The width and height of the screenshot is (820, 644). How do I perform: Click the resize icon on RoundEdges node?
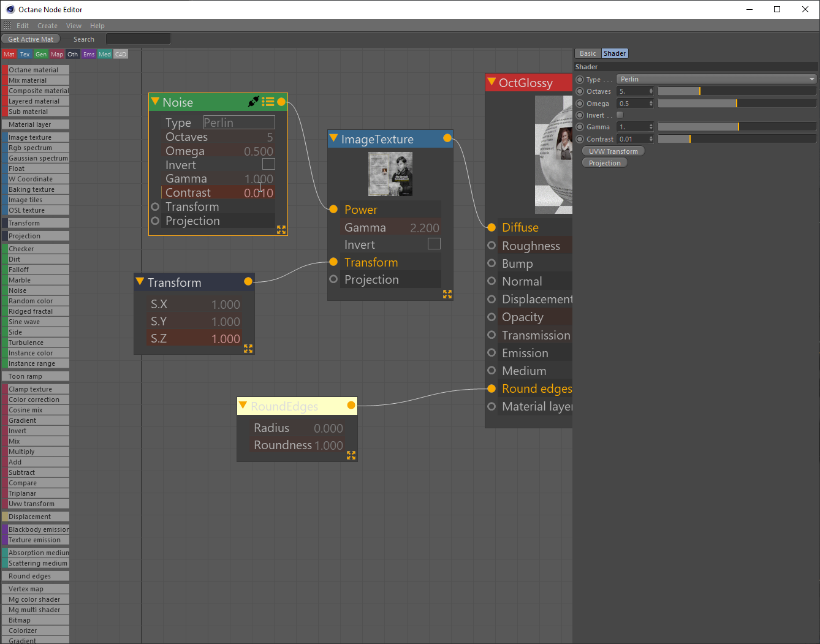click(x=351, y=455)
